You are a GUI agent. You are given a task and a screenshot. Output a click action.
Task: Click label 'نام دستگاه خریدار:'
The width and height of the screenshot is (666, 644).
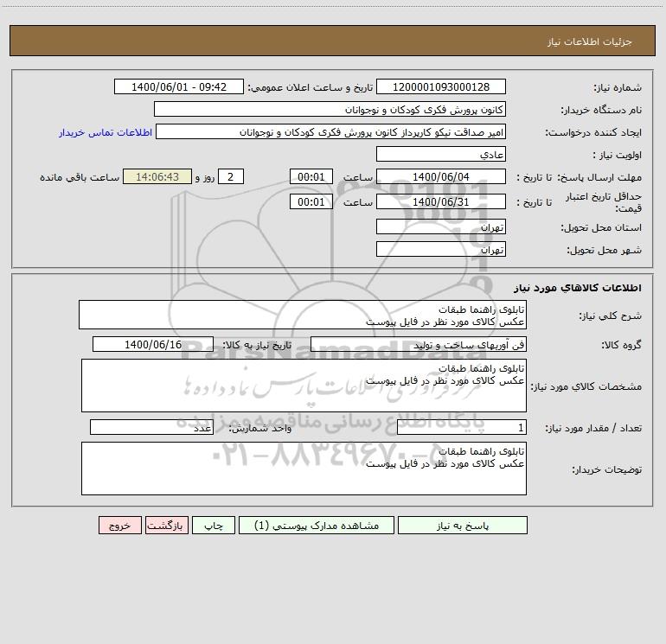pyautogui.click(x=601, y=111)
